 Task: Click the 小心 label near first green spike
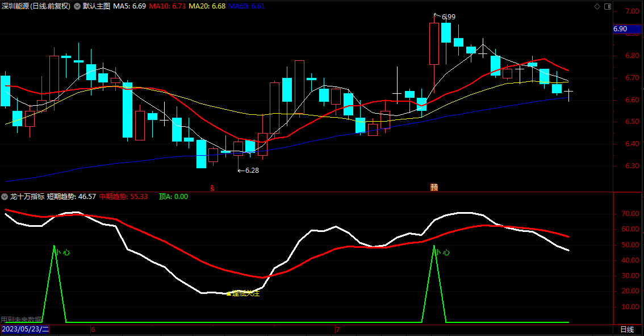(x=63, y=252)
